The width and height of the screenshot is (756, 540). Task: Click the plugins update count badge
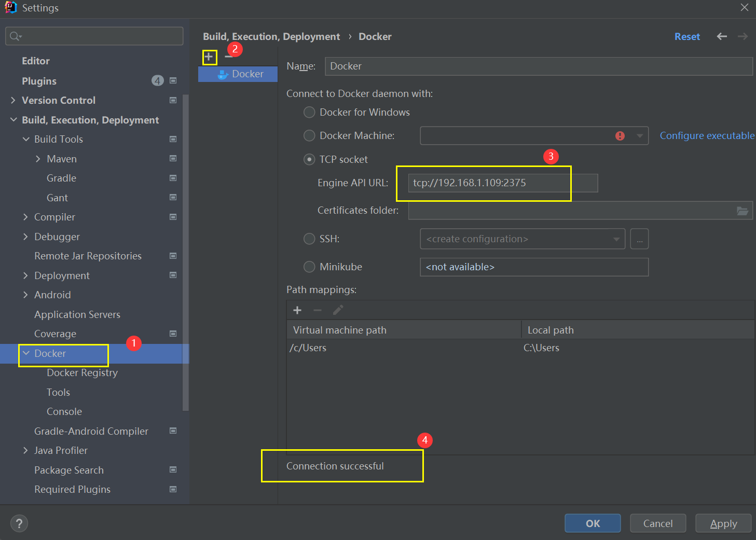pos(158,80)
